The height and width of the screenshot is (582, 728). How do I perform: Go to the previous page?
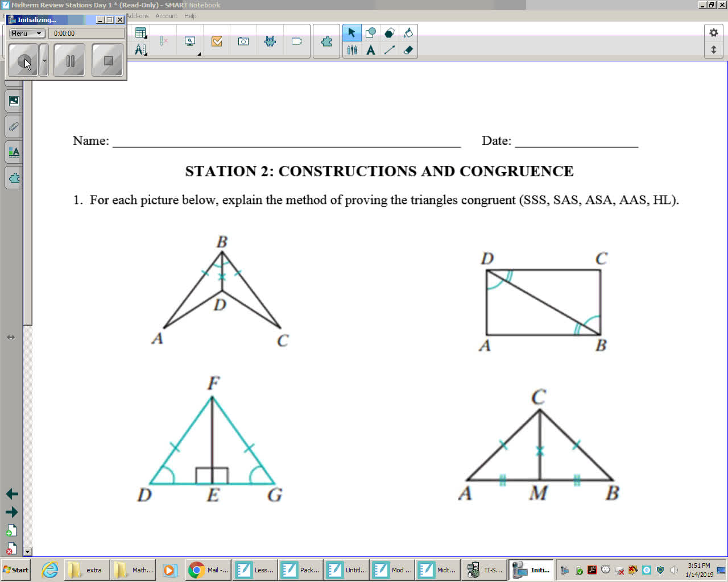[12, 494]
